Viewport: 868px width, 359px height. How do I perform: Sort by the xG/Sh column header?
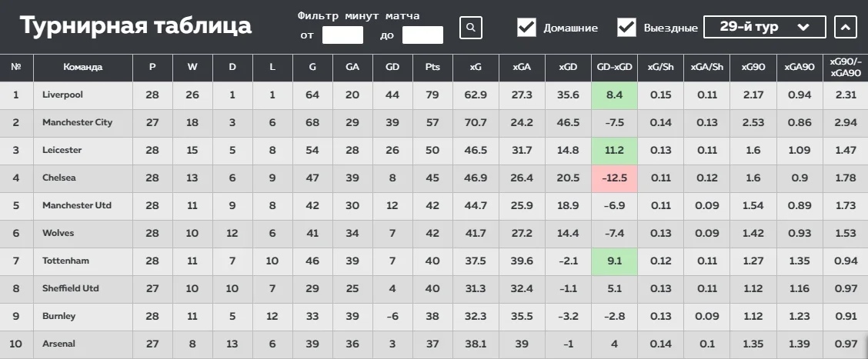[660, 67]
